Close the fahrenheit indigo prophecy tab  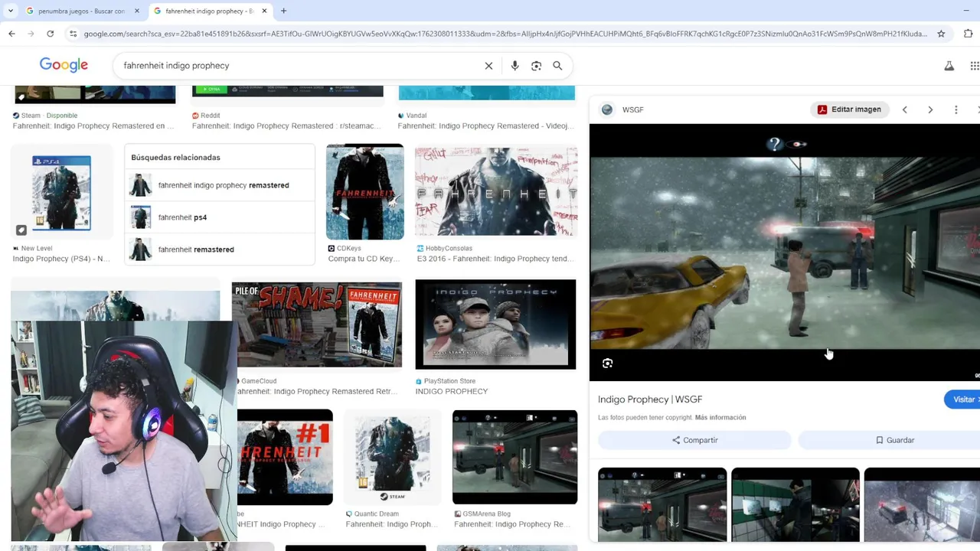264,11
